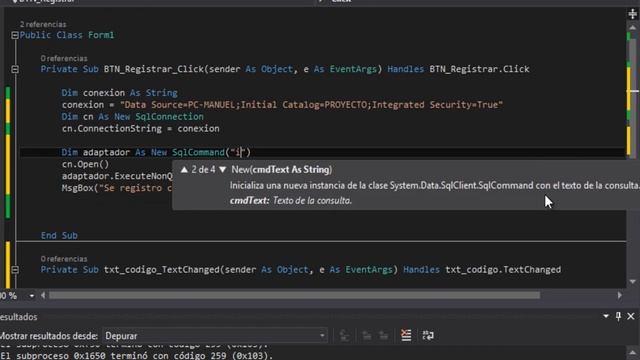This screenshot has width=640, height=360.
Task: Click '0 referencias' above BTN_Registrar_Click
Action: pos(64,58)
